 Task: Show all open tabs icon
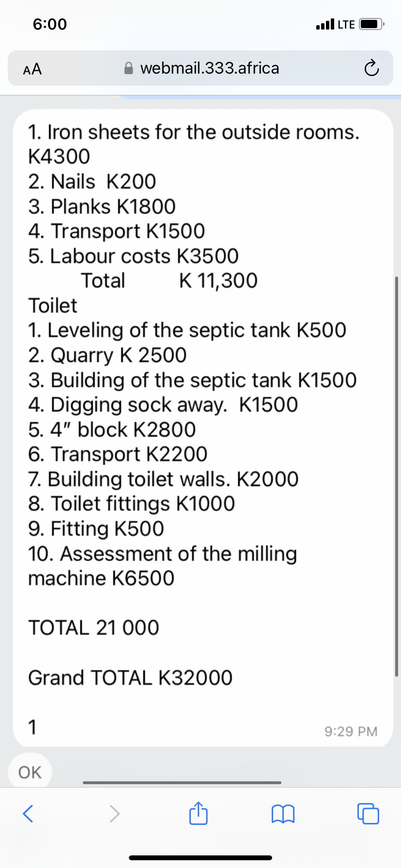pyautogui.click(x=368, y=814)
